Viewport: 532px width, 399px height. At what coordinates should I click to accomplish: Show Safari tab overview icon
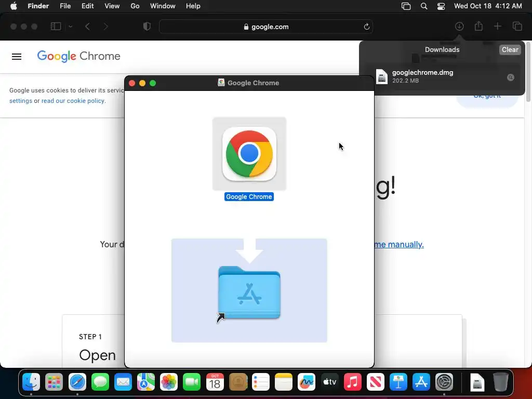click(x=517, y=26)
